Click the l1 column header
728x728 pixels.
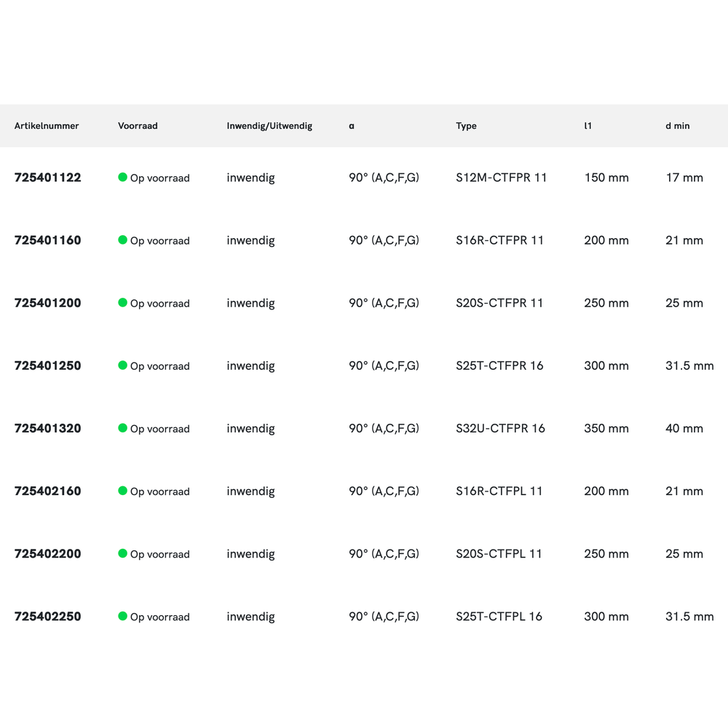coord(587,126)
